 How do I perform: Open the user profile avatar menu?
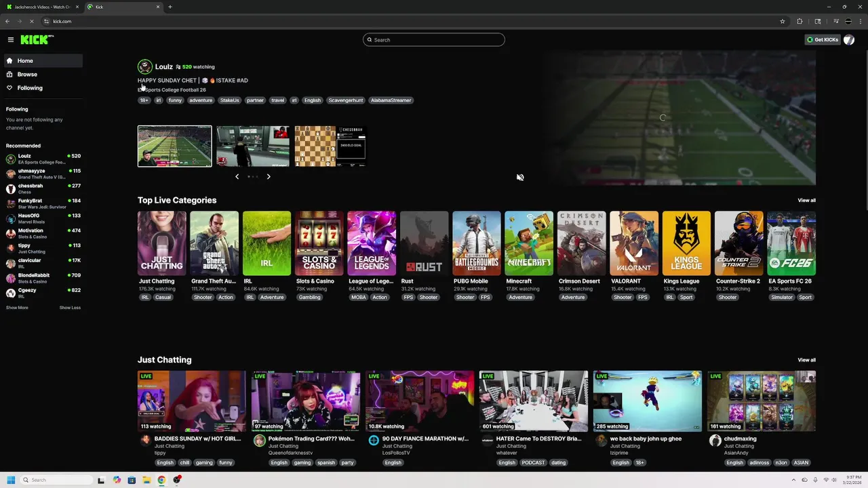tap(848, 40)
